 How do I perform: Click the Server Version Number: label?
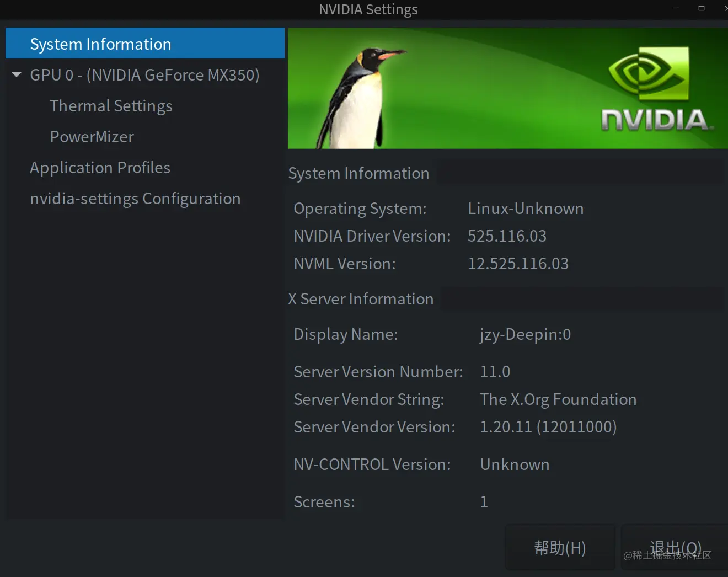[378, 372]
